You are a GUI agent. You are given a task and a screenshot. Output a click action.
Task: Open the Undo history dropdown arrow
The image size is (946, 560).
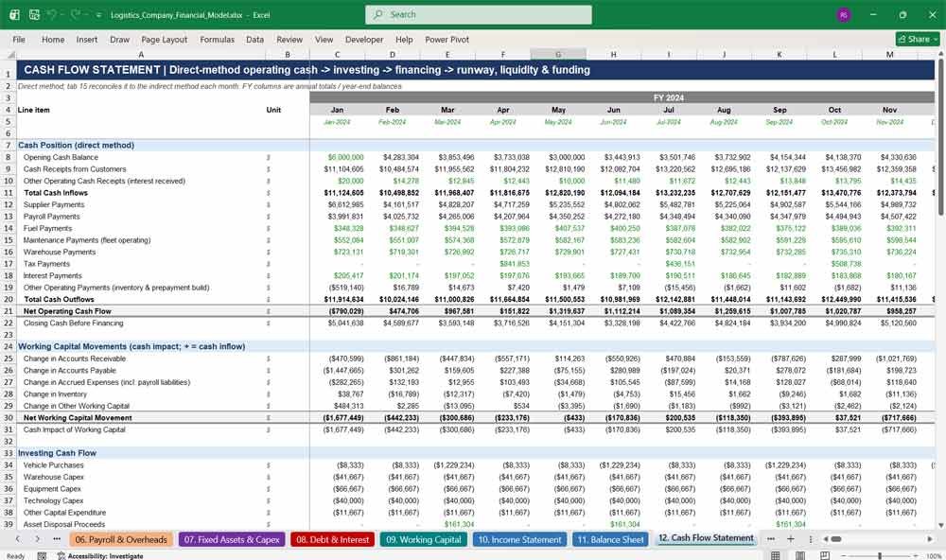(x=62, y=14)
